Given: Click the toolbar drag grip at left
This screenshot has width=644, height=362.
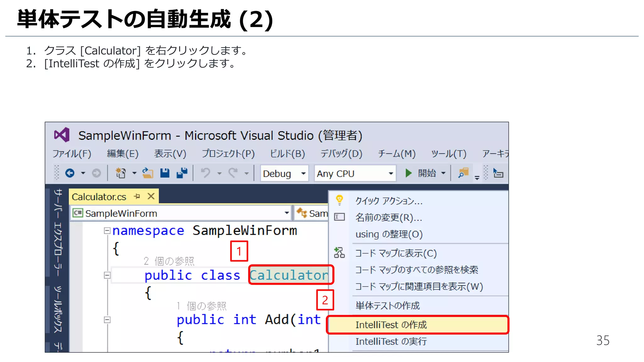Looking at the screenshot, I should point(57,173).
